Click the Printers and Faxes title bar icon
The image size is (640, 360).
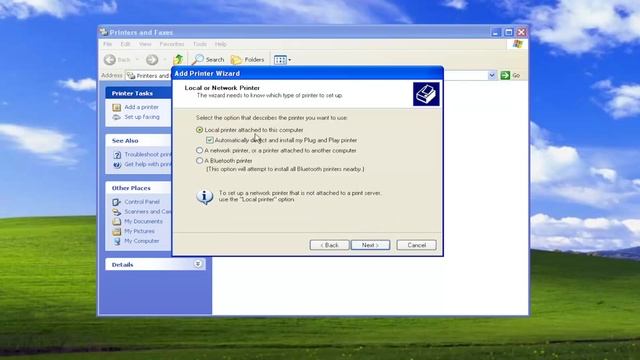(x=104, y=32)
